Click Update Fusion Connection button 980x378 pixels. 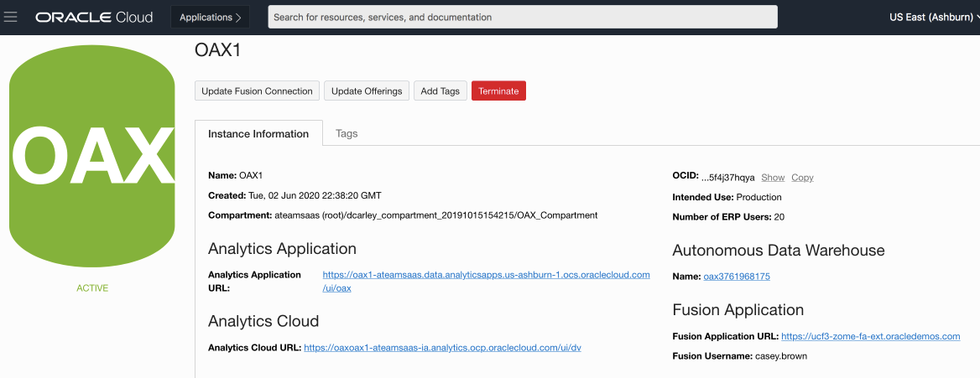coord(257,91)
